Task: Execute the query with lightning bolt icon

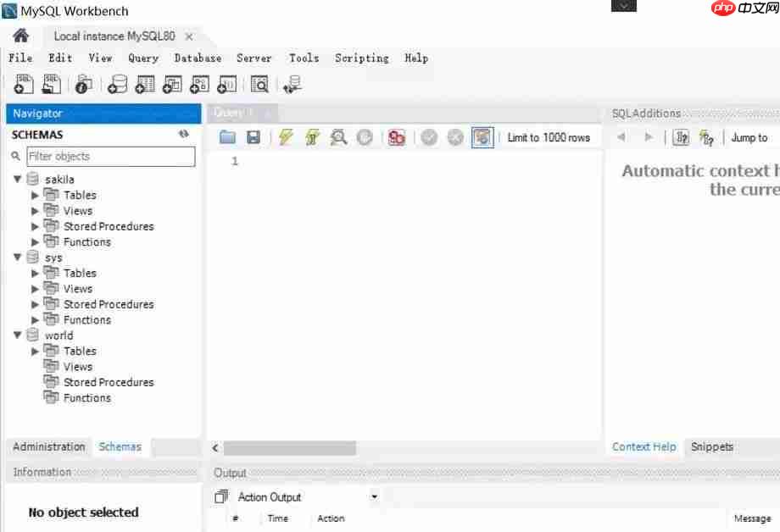Action: [286, 137]
